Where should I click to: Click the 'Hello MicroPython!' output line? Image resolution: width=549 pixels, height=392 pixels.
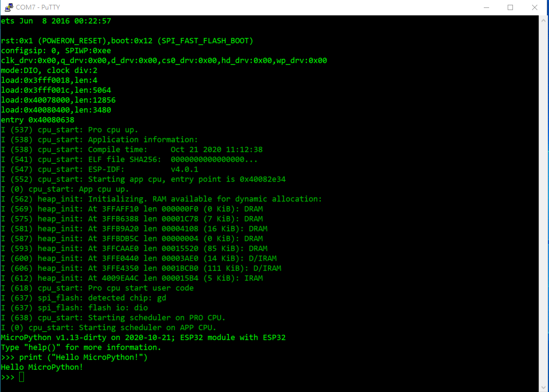pyautogui.click(x=42, y=367)
